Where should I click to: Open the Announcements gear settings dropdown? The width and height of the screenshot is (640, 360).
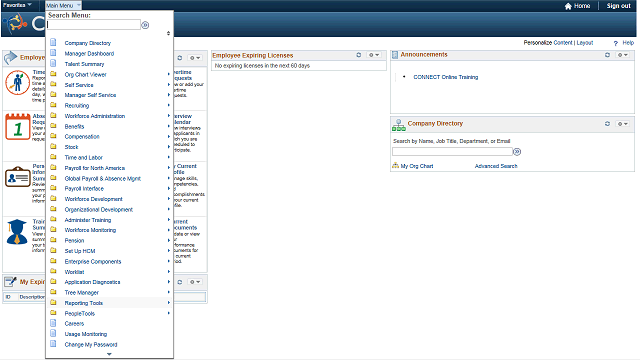click(x=622, y=55)
